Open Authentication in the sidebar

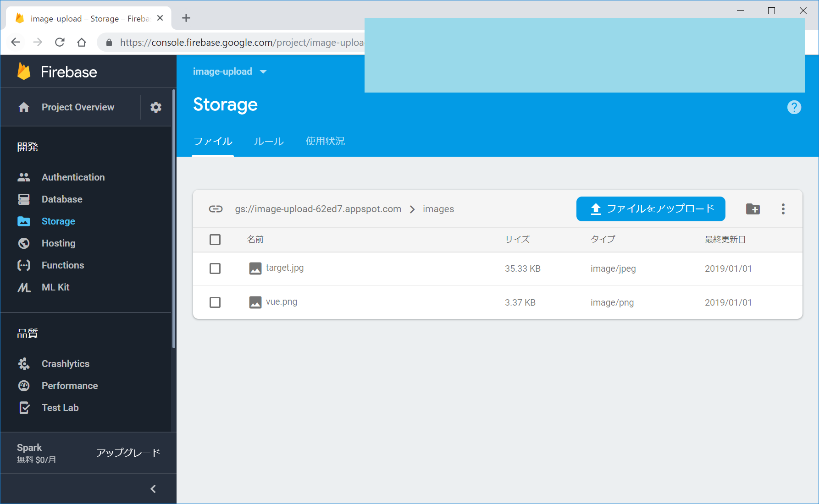(73, 177)
